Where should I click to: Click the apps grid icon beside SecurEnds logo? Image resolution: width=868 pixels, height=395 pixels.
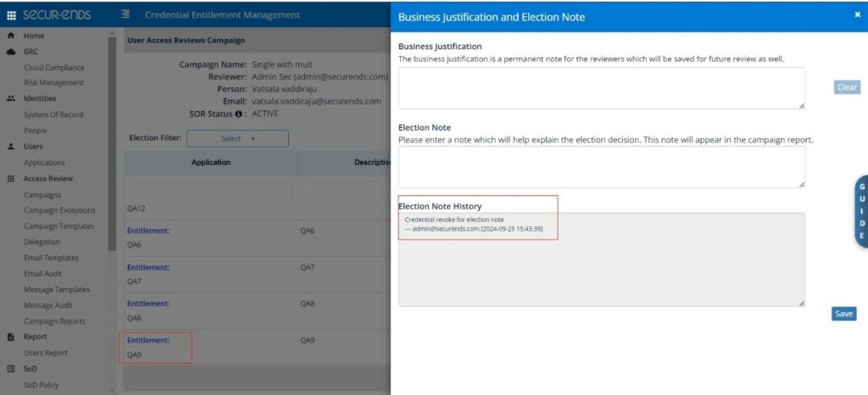tap(11, 15)
